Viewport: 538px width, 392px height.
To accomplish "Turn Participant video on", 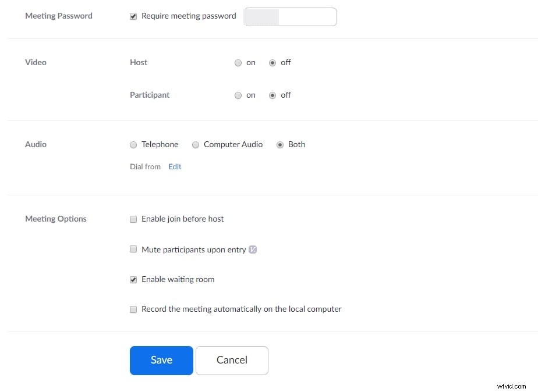I will click(238, 95).
